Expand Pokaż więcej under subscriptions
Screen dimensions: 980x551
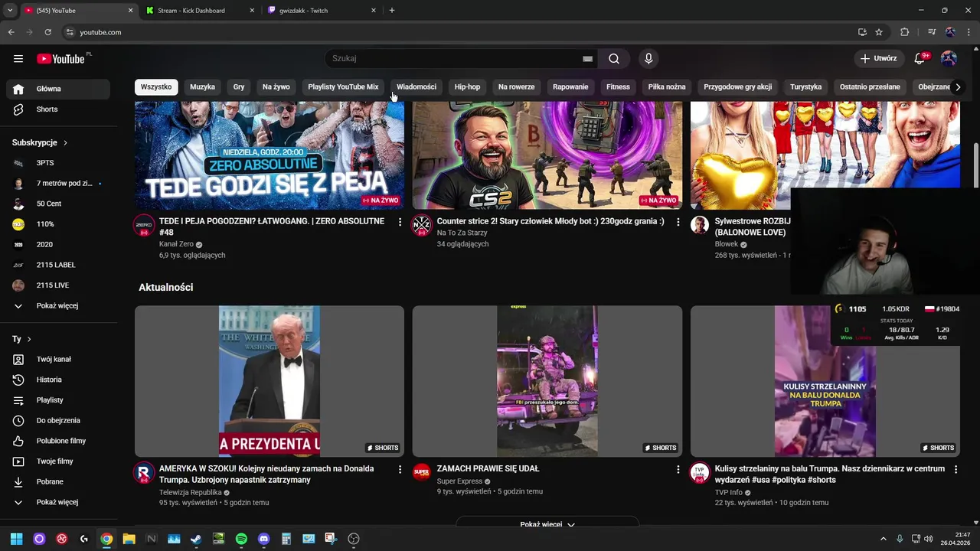(x=58, y=305)
